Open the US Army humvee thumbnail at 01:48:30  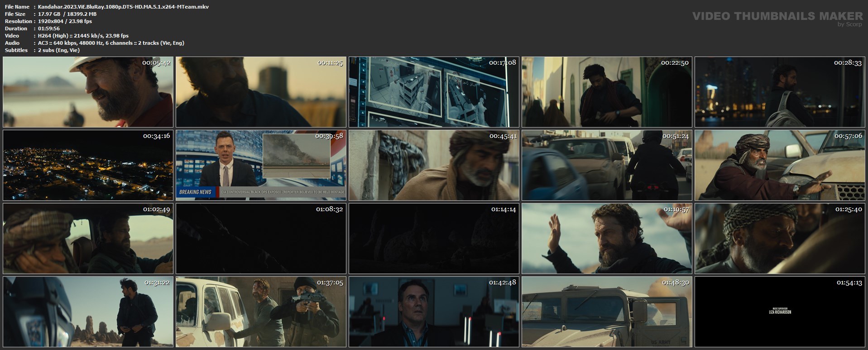(607, 312)
